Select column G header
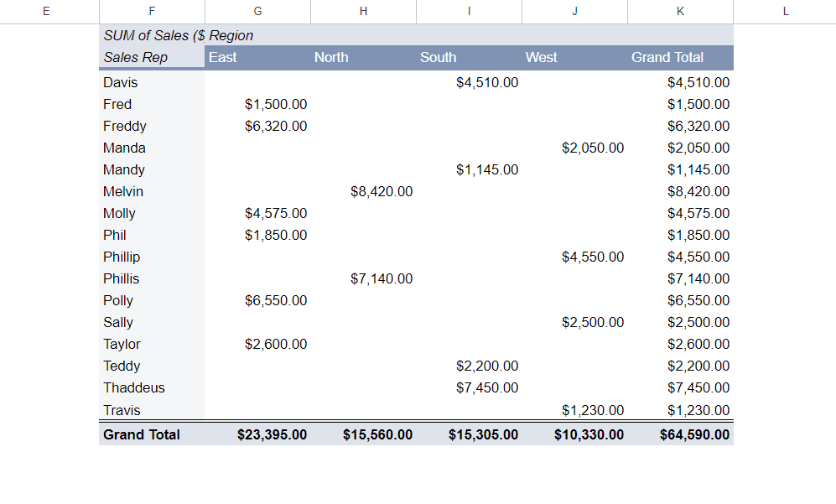This screenshot has width=836, height=504. [257, 11]
